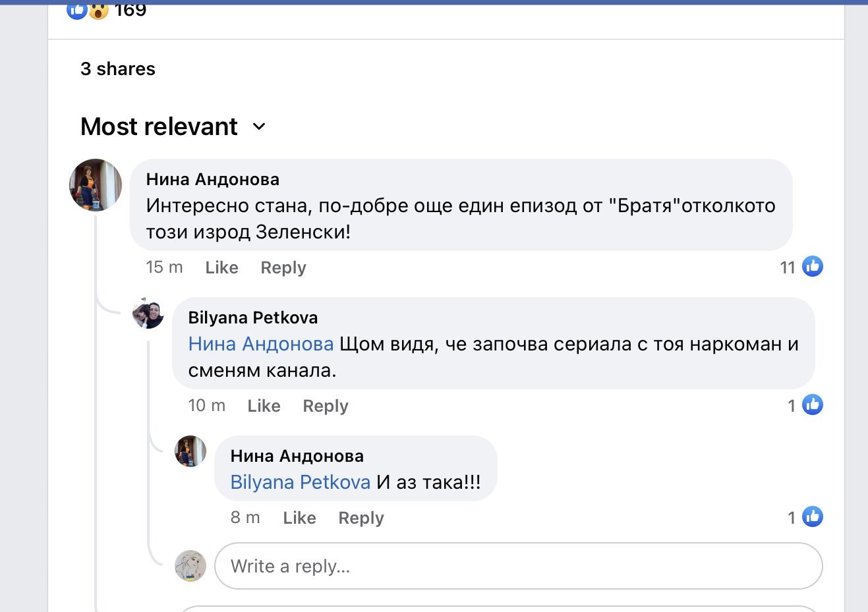Open the tagged Bilyana Petkova mention link
This screenshot has height=612, width=868.
tap(301, 482)
